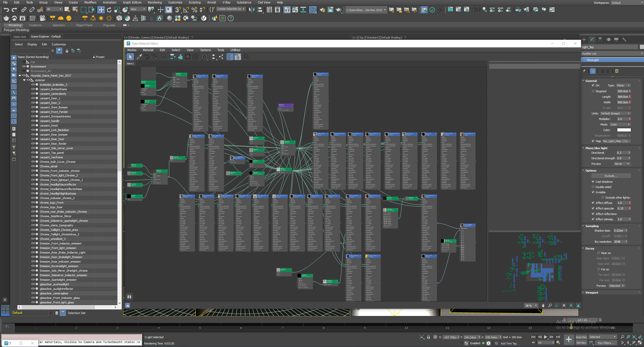Select the Rotate tool in main toolbar
Image resolution: width=644 pixels, height=347 pixels.
[109, 10]
